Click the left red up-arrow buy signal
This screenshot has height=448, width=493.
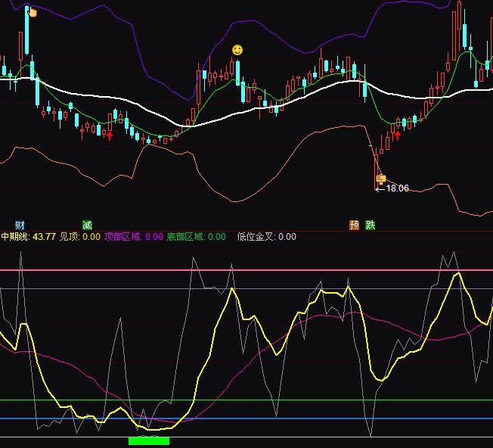tap(110, 135)
